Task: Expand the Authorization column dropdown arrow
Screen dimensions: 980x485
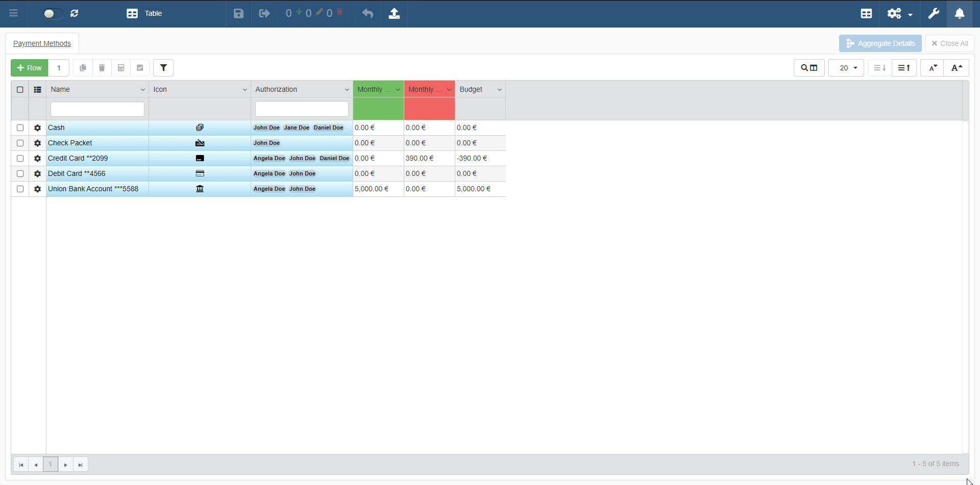Action: [x=347, y=90]
